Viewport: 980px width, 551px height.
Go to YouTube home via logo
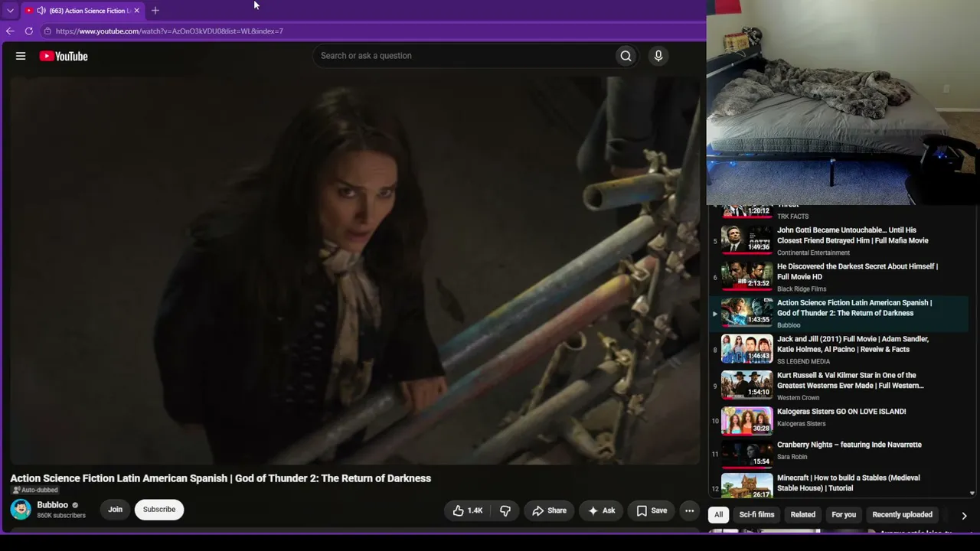(64, 56)
